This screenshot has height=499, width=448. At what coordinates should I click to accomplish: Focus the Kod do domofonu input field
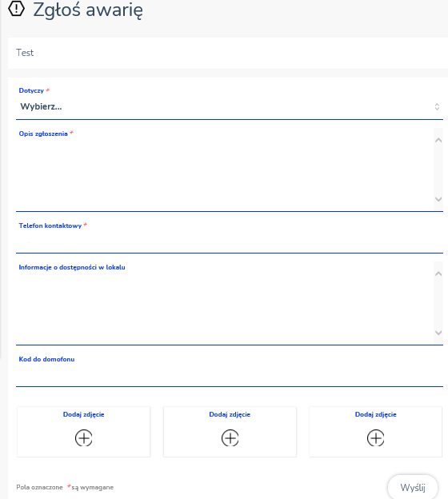point(230,376)
